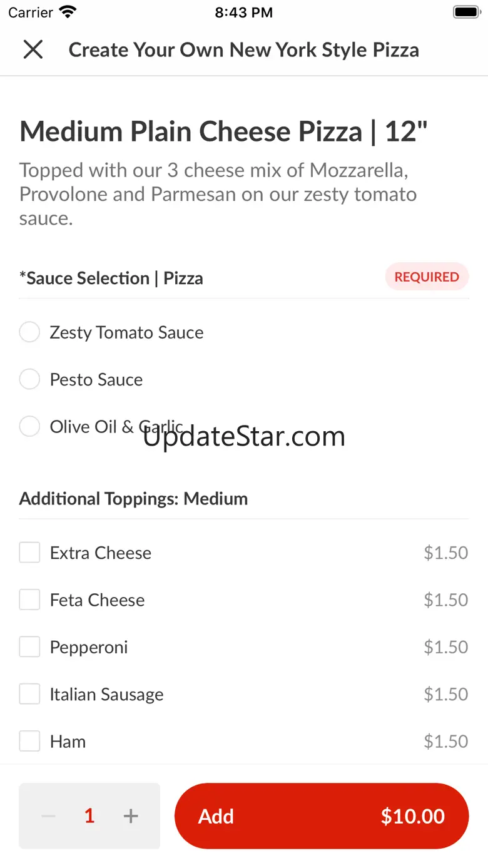Image resolution: width=488 pixels, height=868 pixels.
Task: Close the pizza customization screen
Action: tap(33, 49)
